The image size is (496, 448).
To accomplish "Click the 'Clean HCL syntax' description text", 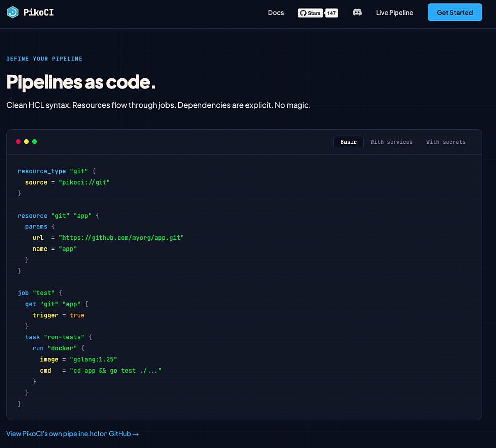I will (159, 105).
